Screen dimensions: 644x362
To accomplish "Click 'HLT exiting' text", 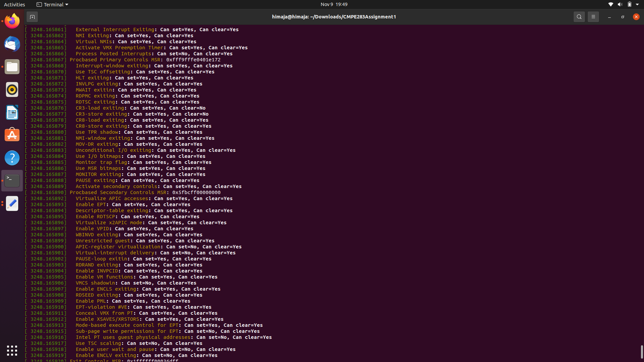I will tap(92, 78).
